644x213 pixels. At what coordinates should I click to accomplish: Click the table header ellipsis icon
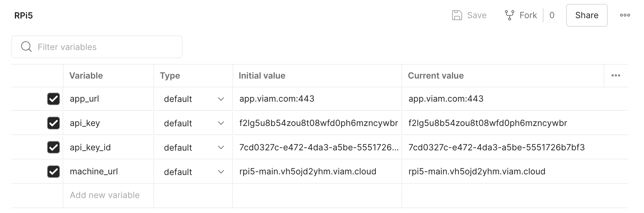pos(616,75)
